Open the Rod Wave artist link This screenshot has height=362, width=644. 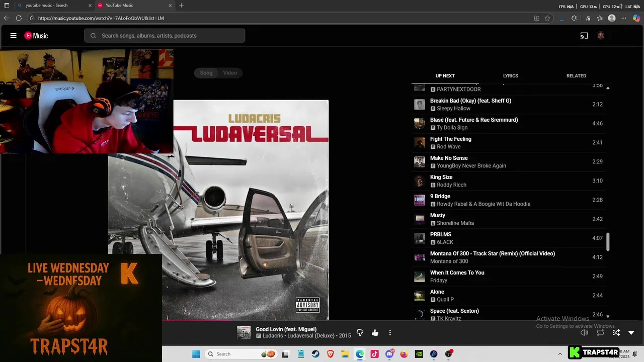pyautogui.click(x=448, y=147)
